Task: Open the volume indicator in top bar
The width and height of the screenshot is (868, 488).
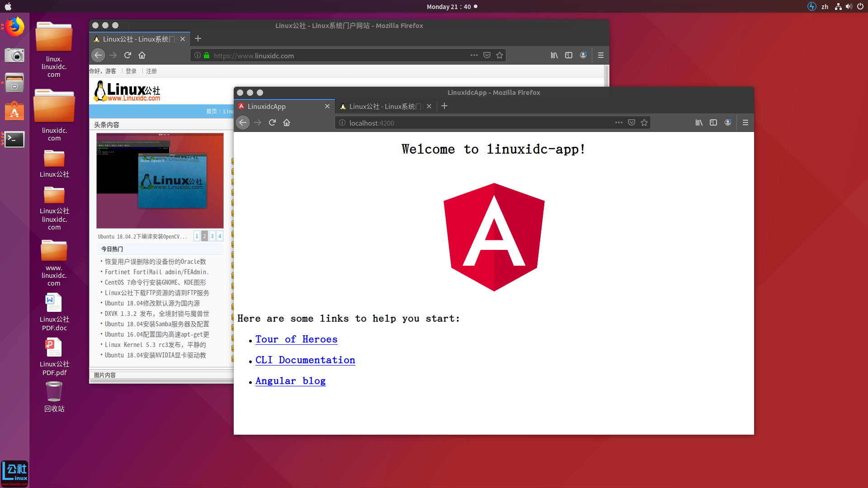Action: (849, 6)
